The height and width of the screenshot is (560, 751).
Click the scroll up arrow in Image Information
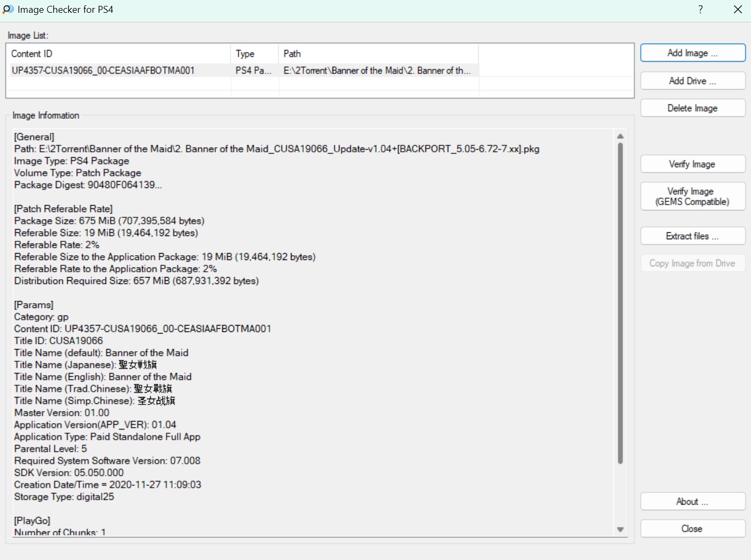(620, 136)
